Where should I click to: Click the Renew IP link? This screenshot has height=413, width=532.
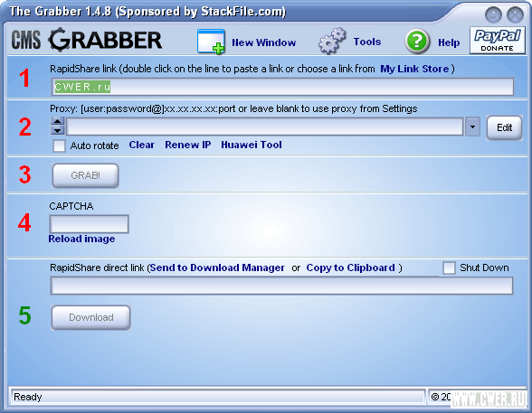187,145
